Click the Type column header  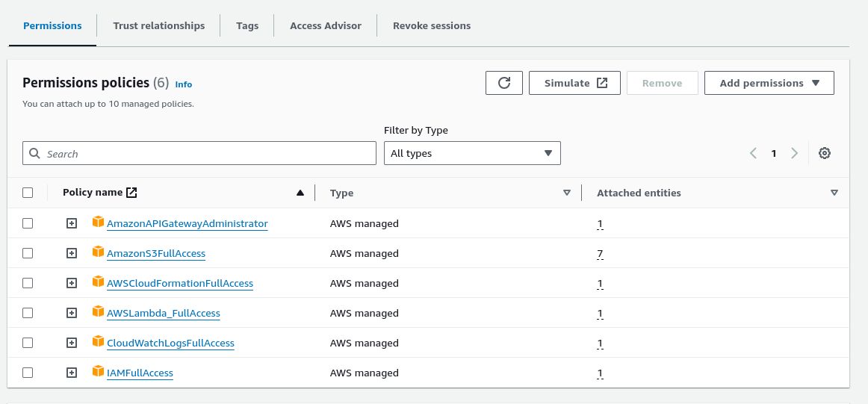point(341,193)
